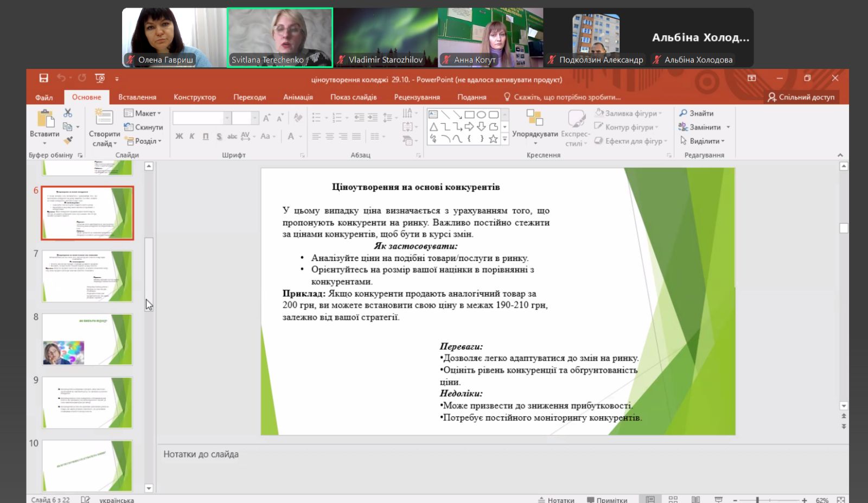Viewport: 868px width, 503px height.
Task: Expand the Заливка фігури dropdown
Action: pyautogui.click(x=628, y=113)
